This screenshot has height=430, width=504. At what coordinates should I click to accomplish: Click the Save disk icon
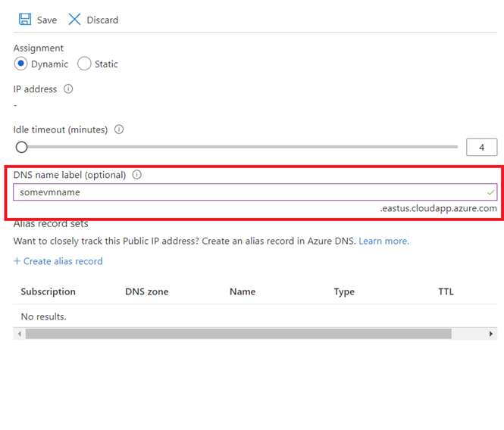25,19
